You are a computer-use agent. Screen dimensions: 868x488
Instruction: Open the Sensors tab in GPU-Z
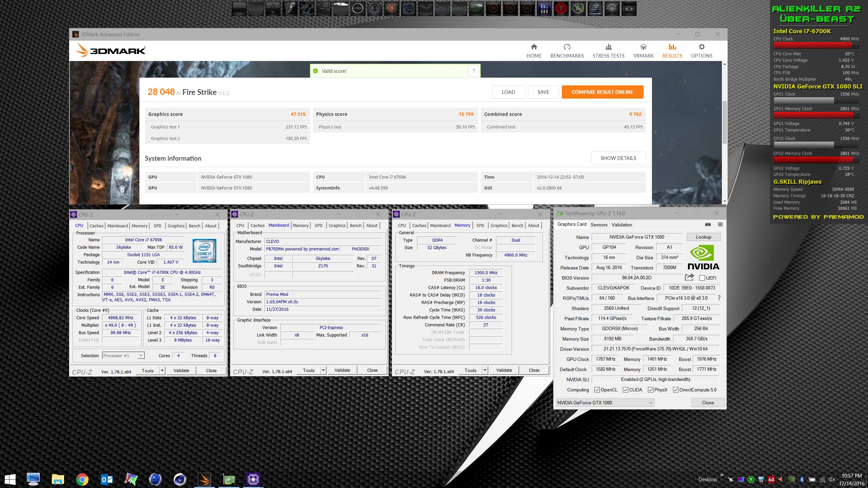(599, 225)
